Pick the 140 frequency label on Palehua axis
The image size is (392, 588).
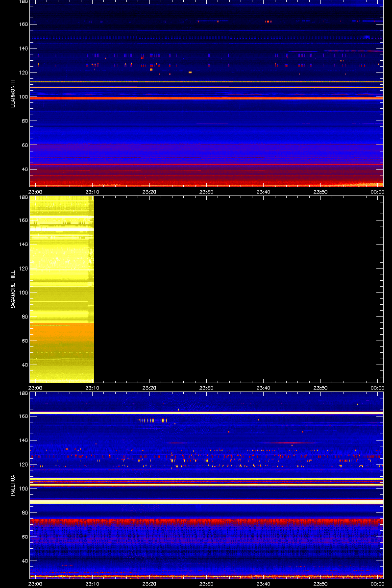point(23,441)
